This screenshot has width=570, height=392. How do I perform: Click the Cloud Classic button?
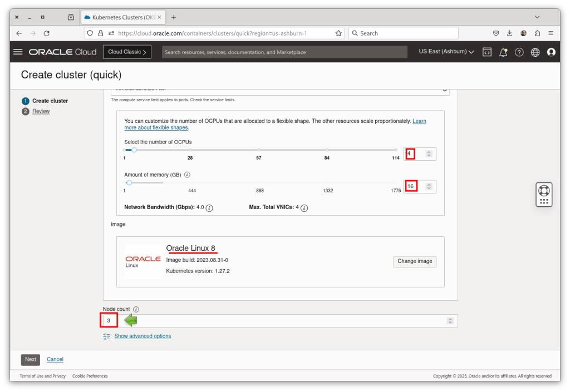tap(127, 52)
